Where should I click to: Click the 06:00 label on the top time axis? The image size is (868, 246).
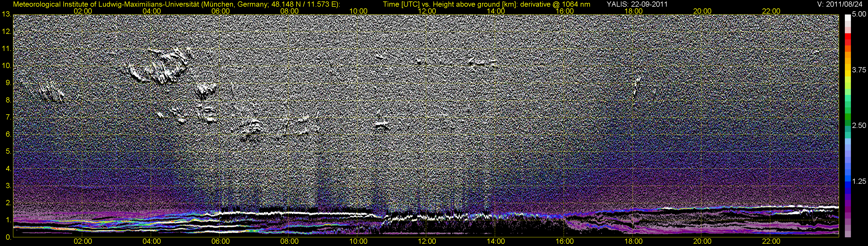(221, 11)
